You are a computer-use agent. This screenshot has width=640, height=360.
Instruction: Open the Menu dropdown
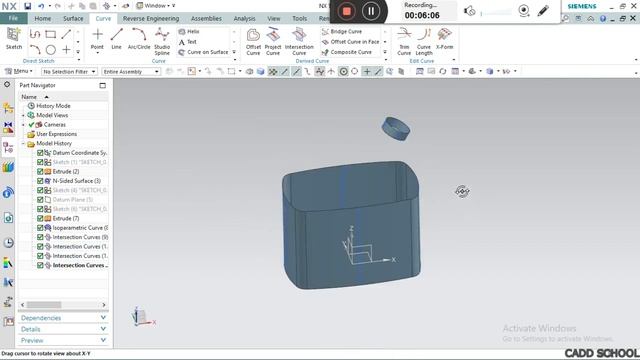point(19,71)
